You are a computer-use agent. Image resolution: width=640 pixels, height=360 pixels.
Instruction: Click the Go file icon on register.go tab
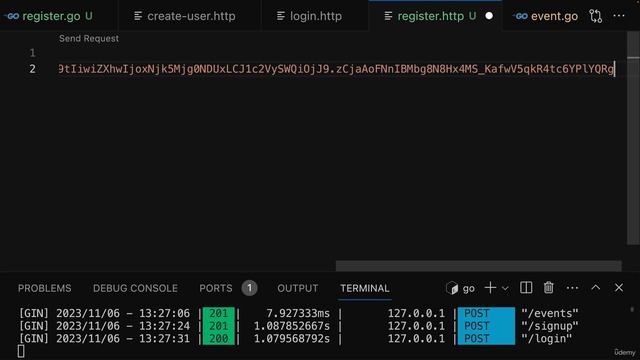coord(12,16)
